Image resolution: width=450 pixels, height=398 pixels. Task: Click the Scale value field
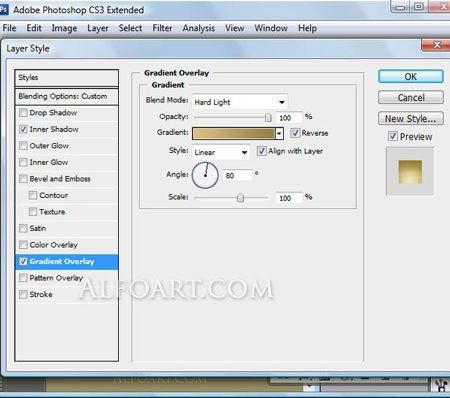pos(289,198)
